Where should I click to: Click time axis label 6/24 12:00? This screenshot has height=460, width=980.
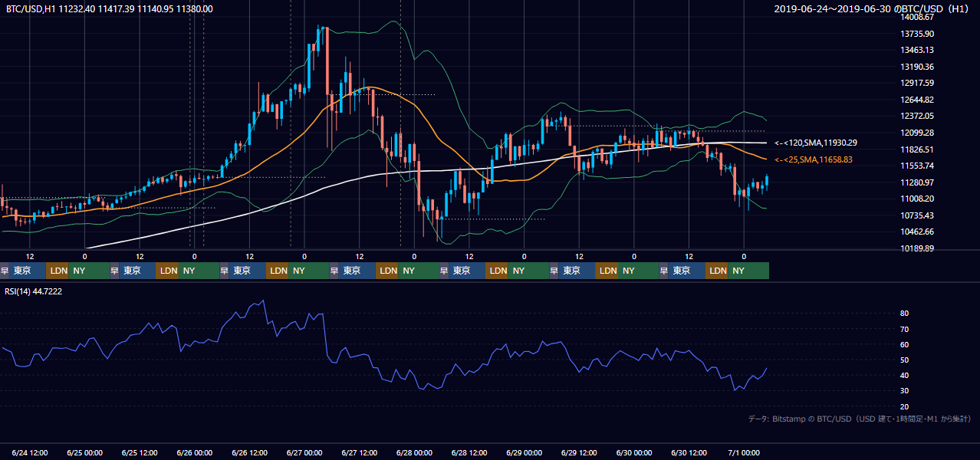(31, 452)
